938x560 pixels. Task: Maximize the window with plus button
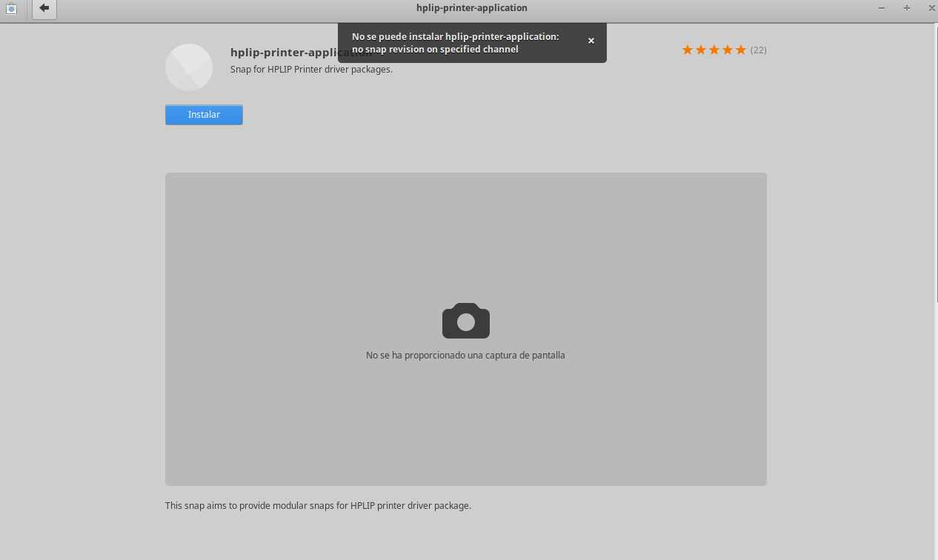click(907, 8)
